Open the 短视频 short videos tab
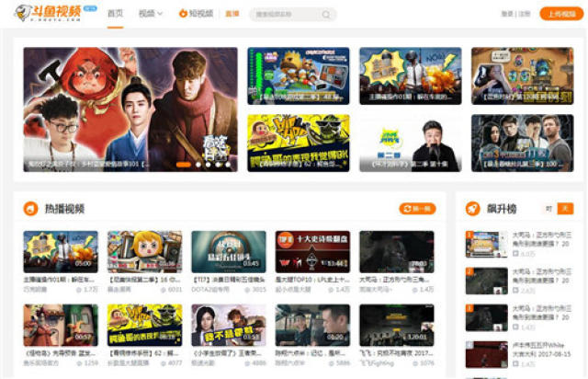This screenshot has height=379, width=588. [196, 14]
